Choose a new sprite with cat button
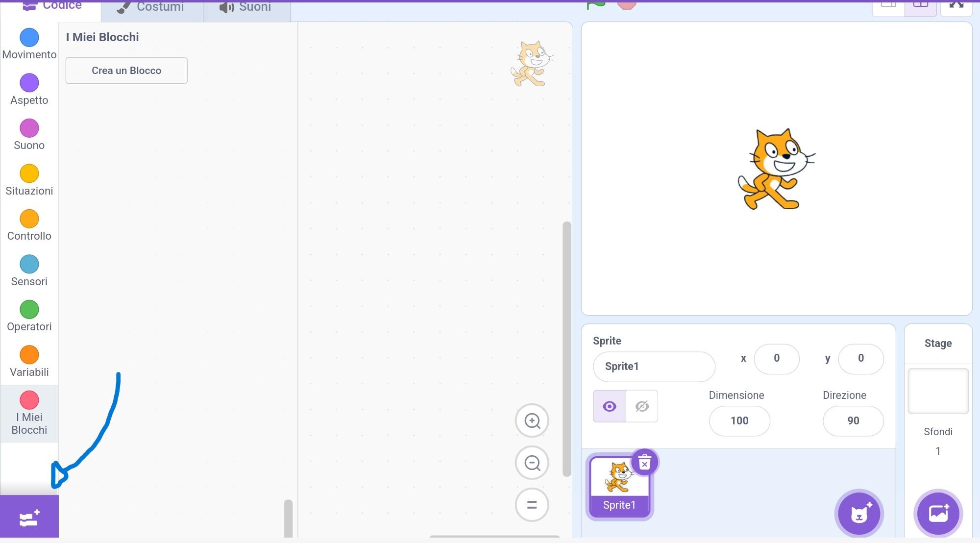The image size is (980, 543). click(859, 514)
